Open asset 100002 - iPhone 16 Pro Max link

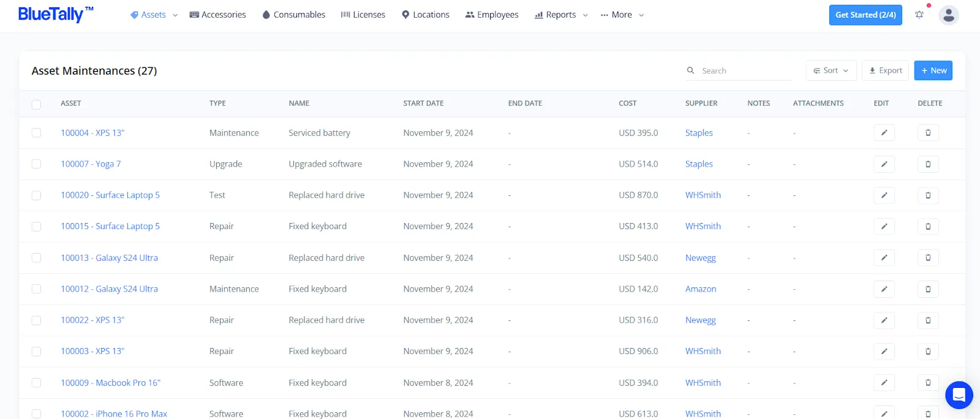pos(114,413)
